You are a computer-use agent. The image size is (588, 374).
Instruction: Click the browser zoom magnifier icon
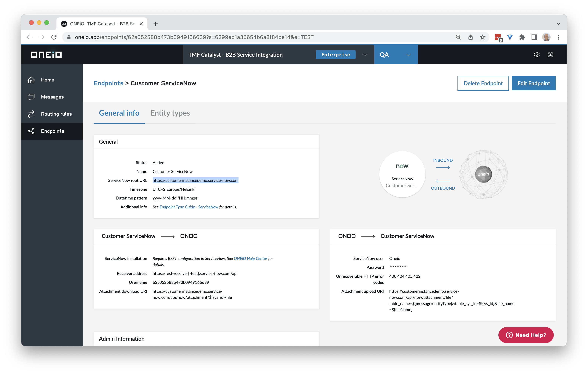[x=458, y=37]
